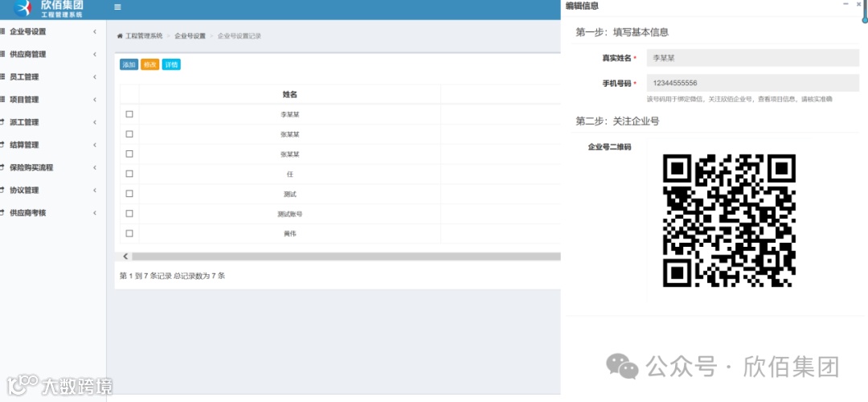Tick the checkbox for 任 row
Screen dimensions: 868x402
[129, 174]
